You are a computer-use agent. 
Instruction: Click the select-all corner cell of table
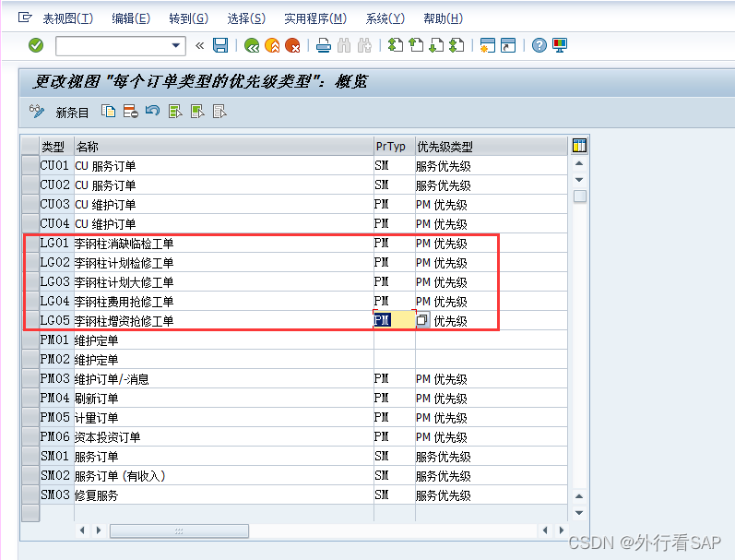(30, 147)
